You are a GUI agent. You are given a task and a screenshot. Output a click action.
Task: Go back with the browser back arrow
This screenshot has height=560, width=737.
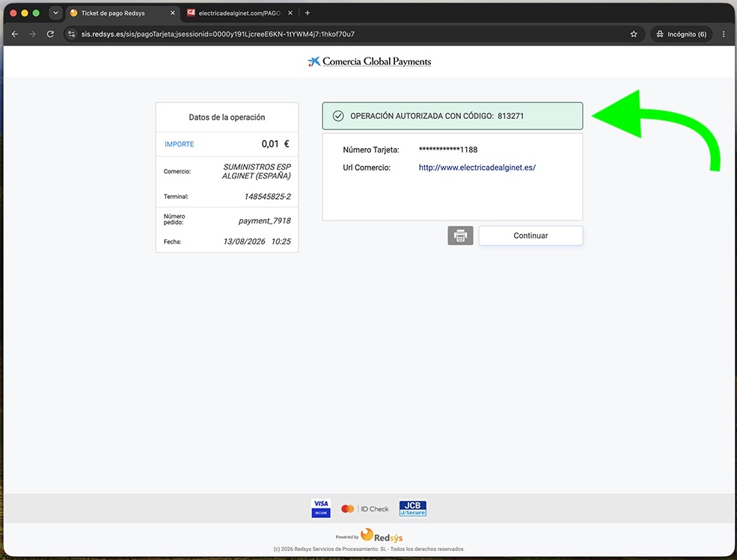(x=14, y=34)
